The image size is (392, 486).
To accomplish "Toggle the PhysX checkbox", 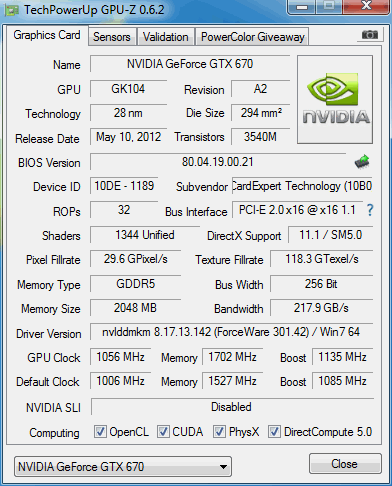I will (219, 431).
